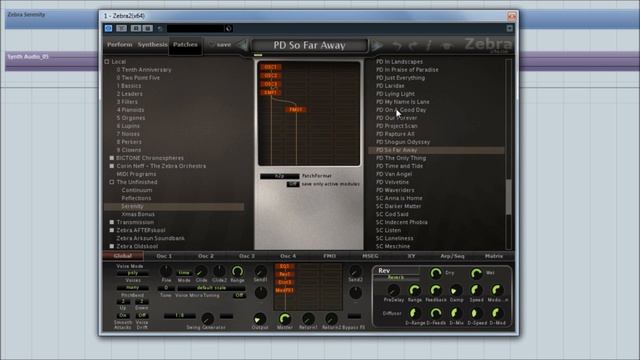Select the Continuum subfolder
Viewport: 640px width, 360px height.
point(137,190)
